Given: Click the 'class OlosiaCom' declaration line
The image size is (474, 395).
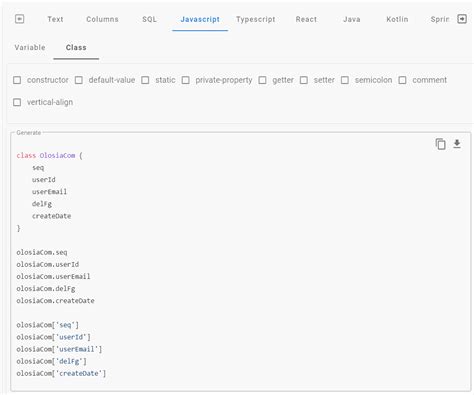Looking at the screenshot, I should pos(49,155).
